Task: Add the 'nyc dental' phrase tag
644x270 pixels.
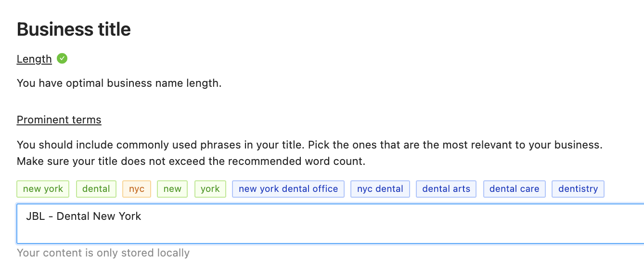Action: click(x=380, y=189)
